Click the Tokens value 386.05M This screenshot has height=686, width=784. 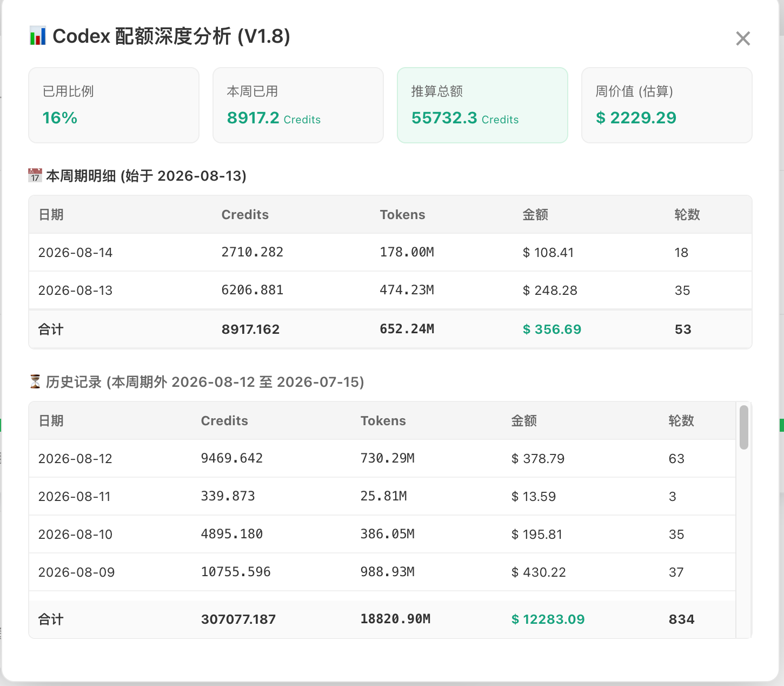(x=387, y=534)
